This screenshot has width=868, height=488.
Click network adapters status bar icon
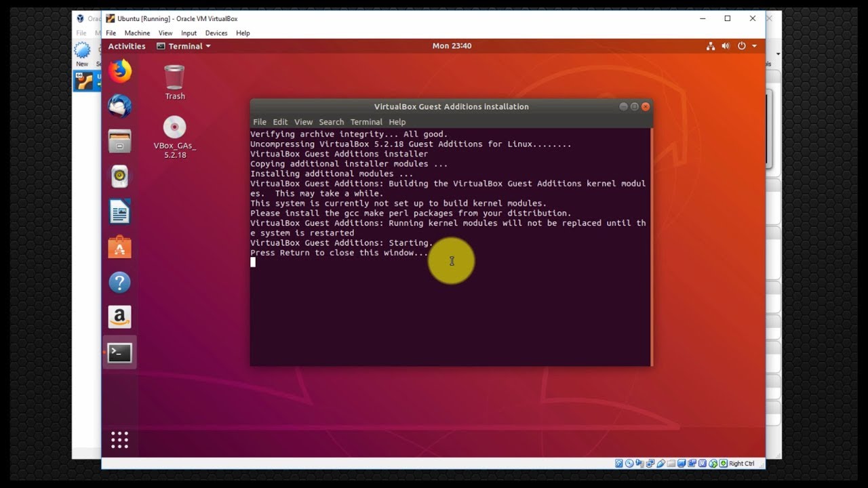(x=650, y=464)
